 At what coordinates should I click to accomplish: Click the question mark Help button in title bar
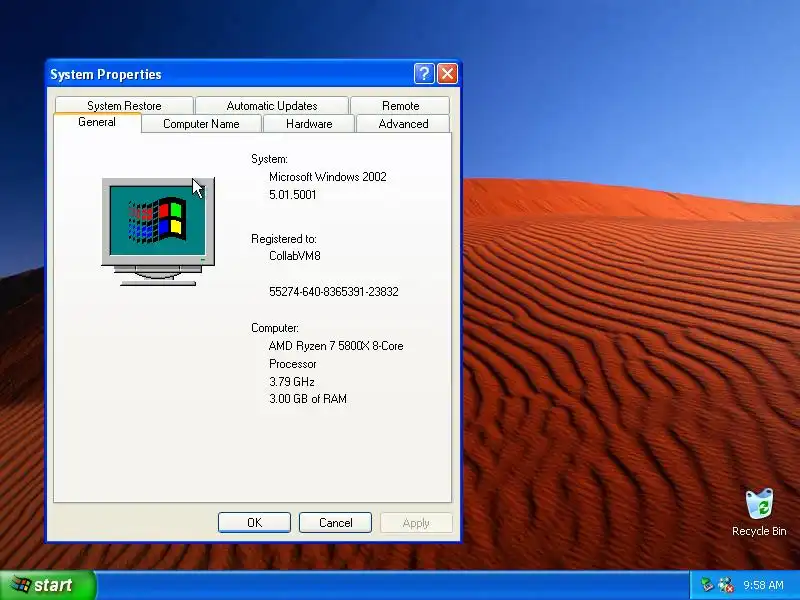point(424,74)
